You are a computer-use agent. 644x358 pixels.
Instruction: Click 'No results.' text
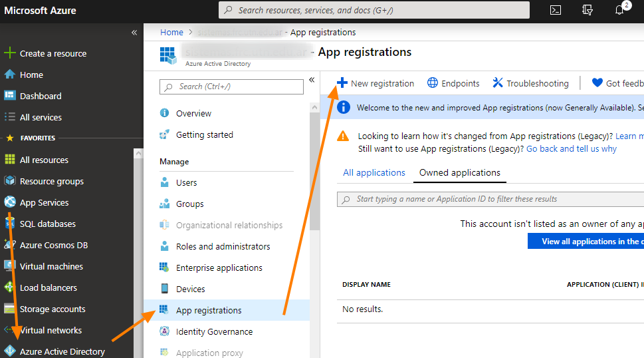(362, 309)
